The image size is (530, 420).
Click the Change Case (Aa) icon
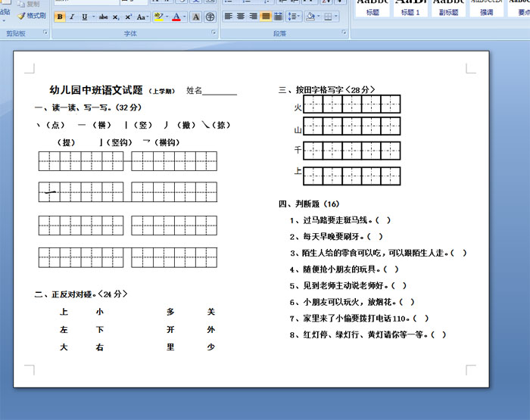tap(141, 17)
